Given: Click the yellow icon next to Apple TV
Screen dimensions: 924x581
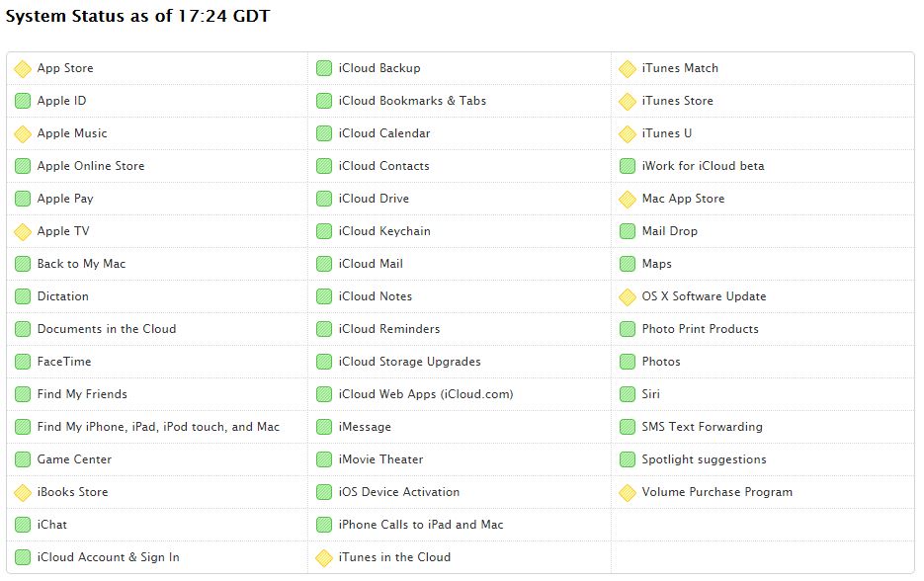Looking at the screenshot, I should (23, 231).
